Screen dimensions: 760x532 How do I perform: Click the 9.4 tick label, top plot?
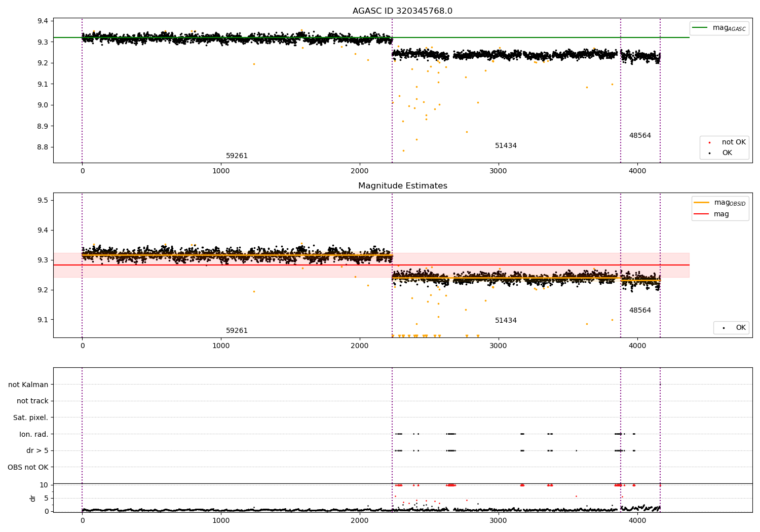pos(43,21)
